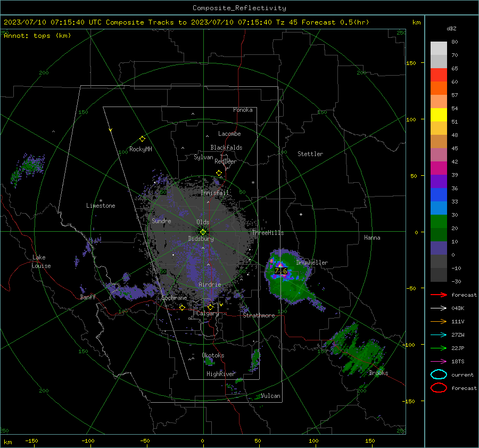Click the Didsbury city label
Image resolution: width=479 pixels, height=448 pixels.
[201, 239]
